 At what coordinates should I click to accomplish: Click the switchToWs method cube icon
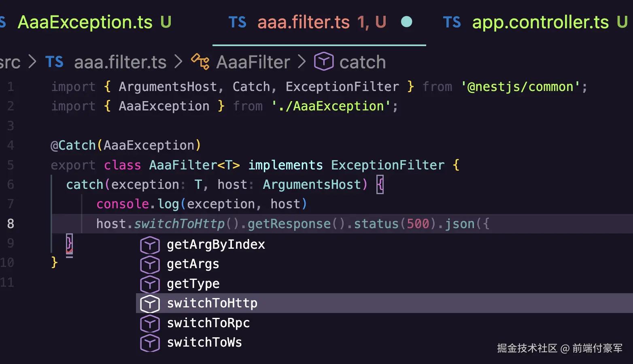coord(150,343)
